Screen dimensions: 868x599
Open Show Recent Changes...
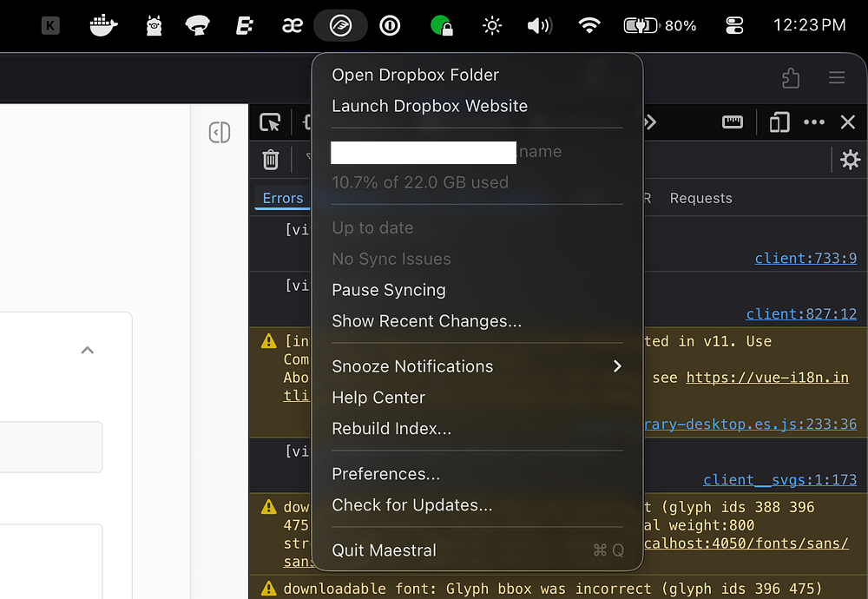point(477,321)
